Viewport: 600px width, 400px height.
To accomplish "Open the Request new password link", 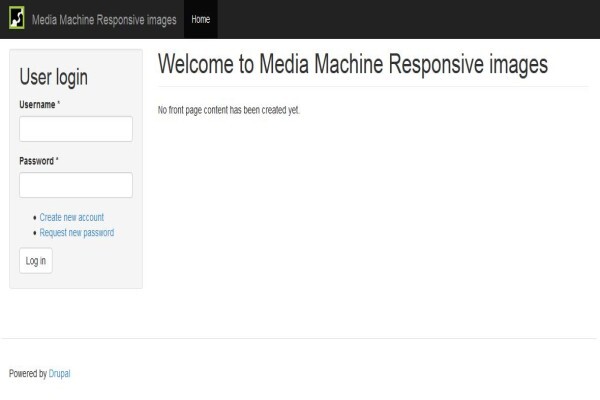I will pyautogui.click(x=77, y=232).
